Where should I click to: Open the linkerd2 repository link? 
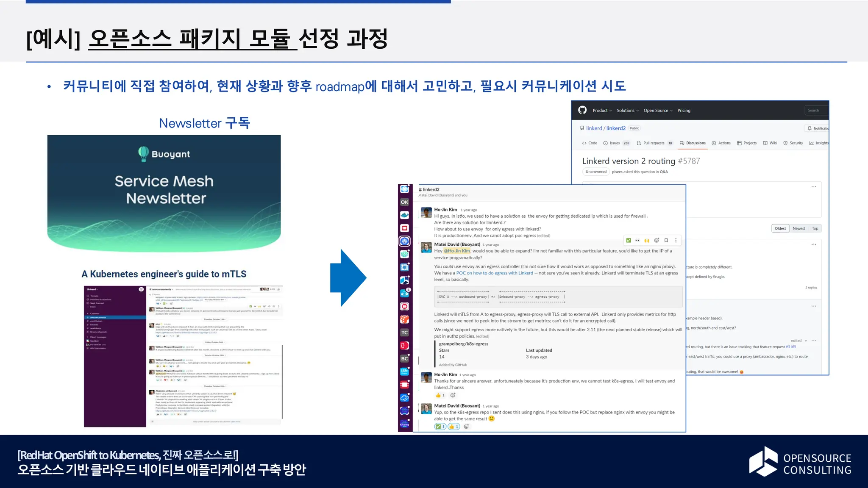point(616,128)
